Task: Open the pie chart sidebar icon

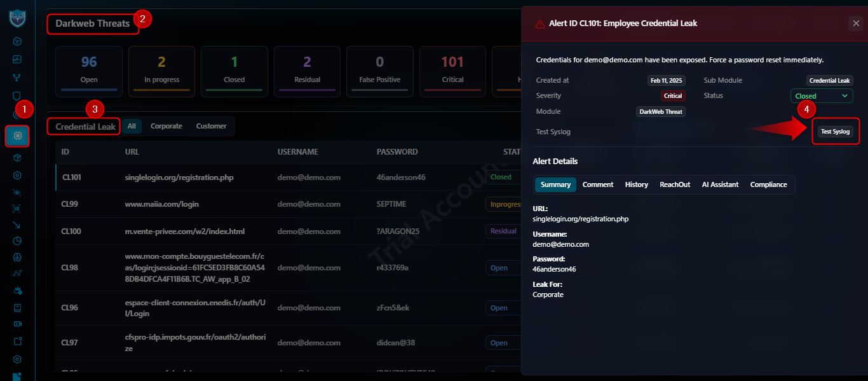Action: [x=17, y=241]
